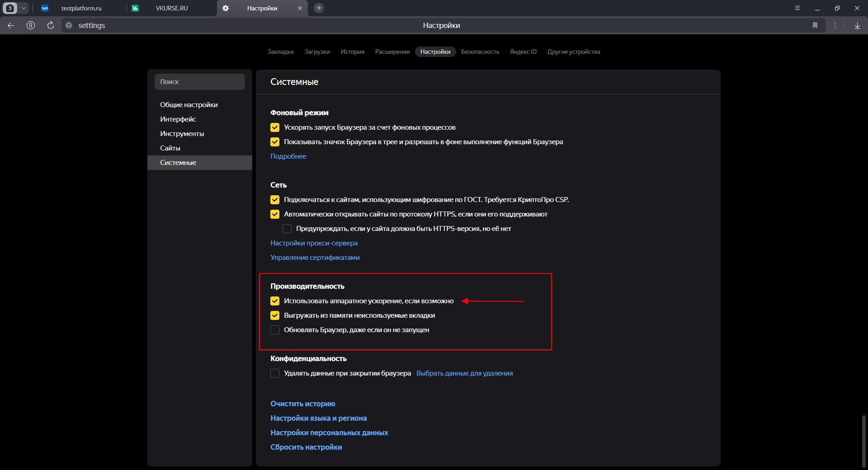Click the Системные page heading
The width and height of the screenshot is (868, 470).
click(294, 82)
